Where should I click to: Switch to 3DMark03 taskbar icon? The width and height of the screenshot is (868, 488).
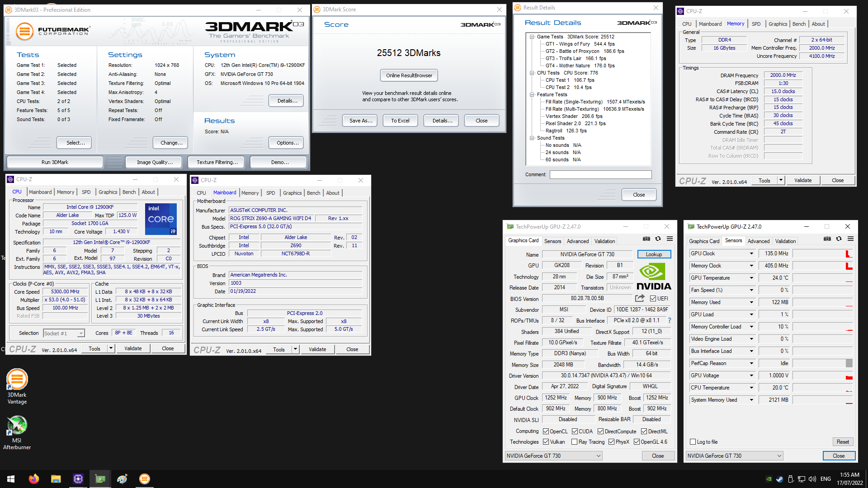click(x=144, y=479)
